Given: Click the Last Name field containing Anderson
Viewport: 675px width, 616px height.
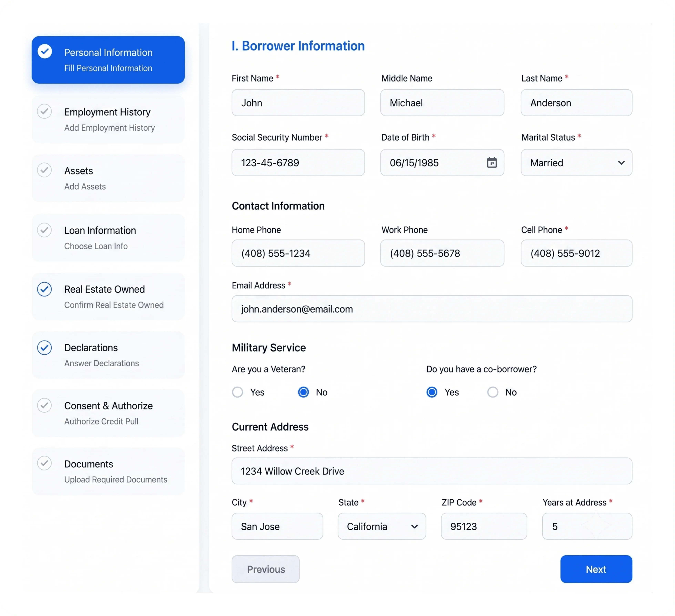Looking at the screenshot, I should tap(576, 103).
